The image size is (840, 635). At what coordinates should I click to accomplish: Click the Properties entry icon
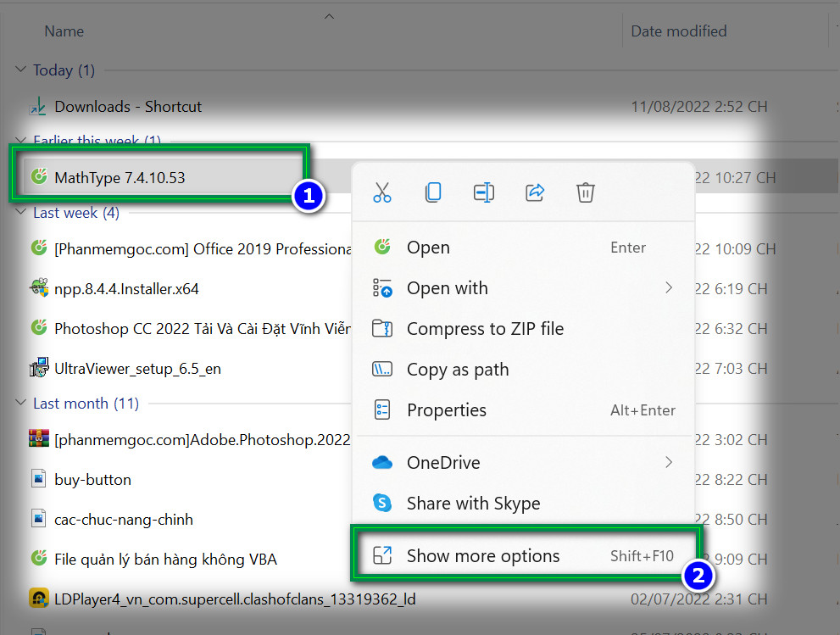click(x=382, y=410)
